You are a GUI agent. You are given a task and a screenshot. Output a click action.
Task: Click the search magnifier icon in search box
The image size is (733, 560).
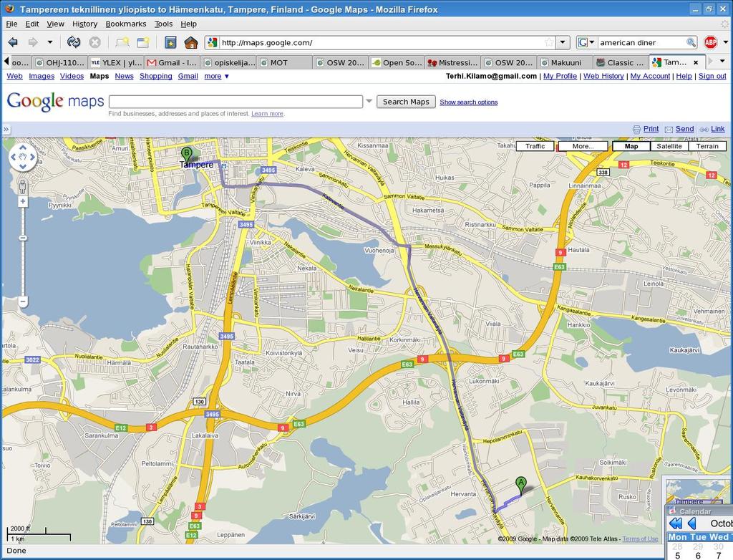click(x=691, y=42)
